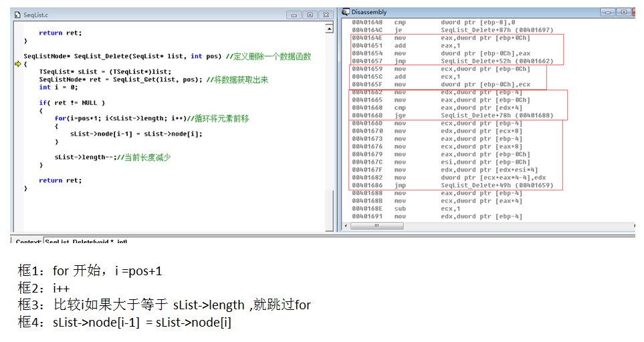Select the 'jmp' row at 00401657
Screen dimensions: 644x342
[x=453, y=61]
